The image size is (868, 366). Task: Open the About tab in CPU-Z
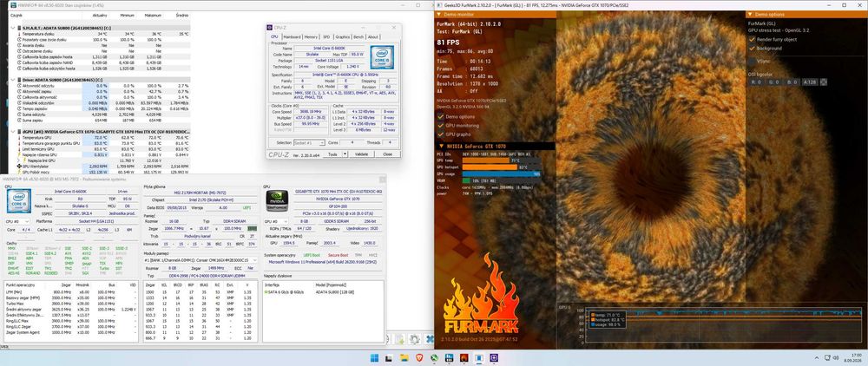373,37
